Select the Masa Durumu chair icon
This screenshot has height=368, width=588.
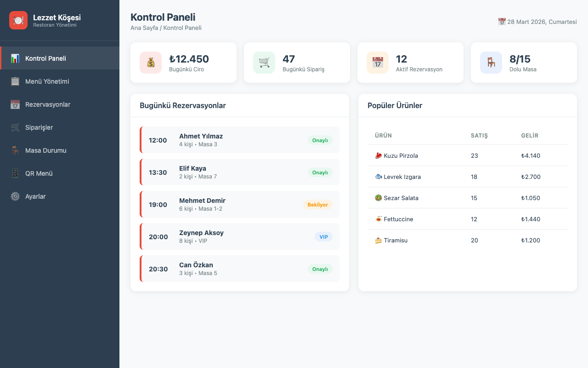pos(15,150)
